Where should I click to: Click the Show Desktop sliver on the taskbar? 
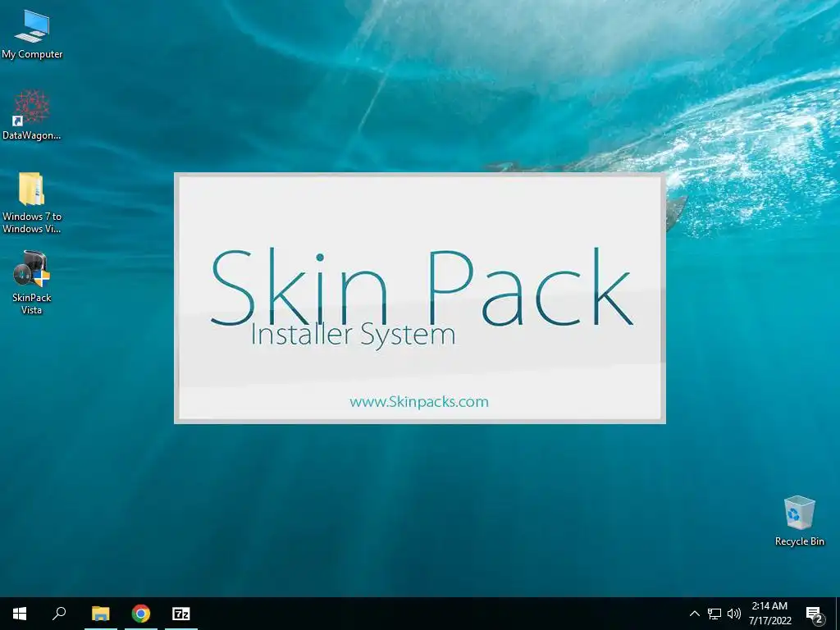point(838,614)
